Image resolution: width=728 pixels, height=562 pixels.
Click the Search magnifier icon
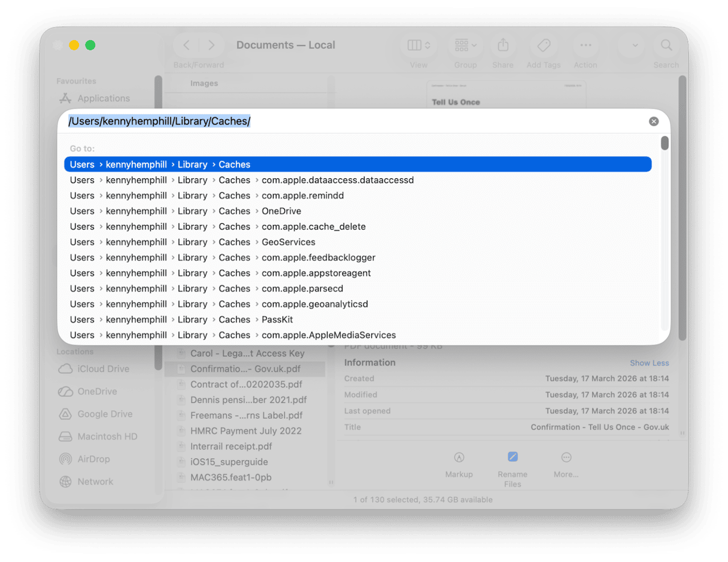[666, 45]
